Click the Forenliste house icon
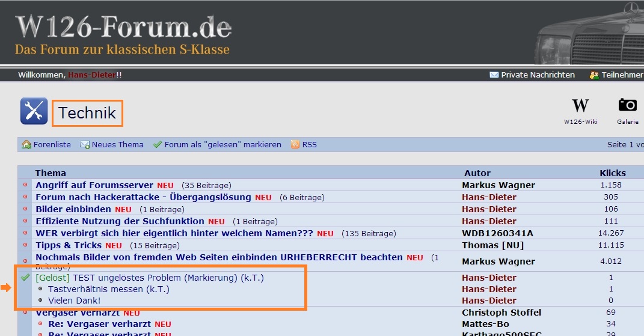 click(x=26, y=145)
